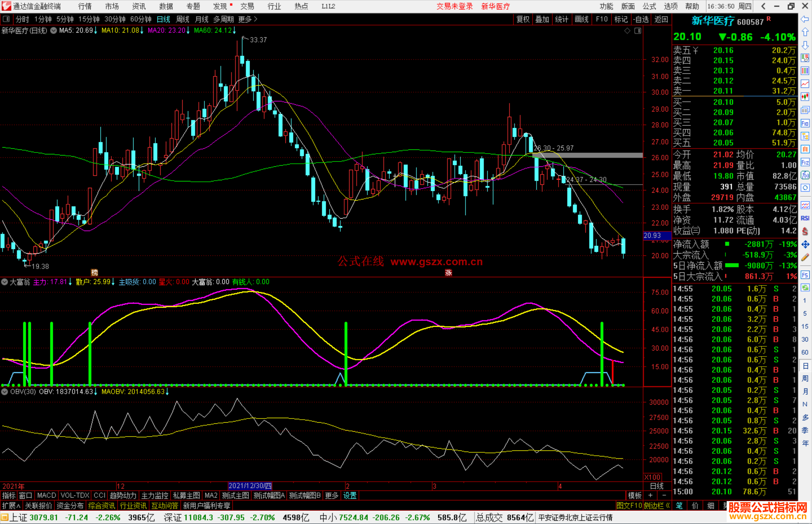The height and width of the screenshot is (524, 812).
Task: Click the 交易未登录 login status text
Action: click(x=454, y=6)
